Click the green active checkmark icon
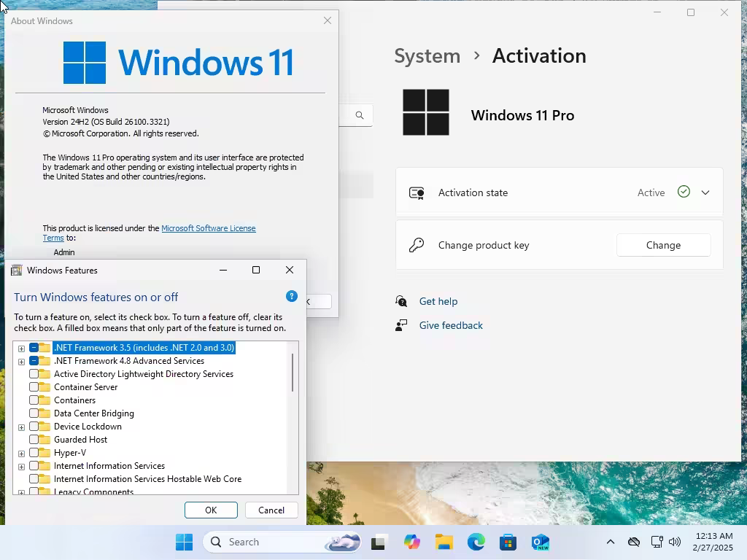 (684, 192)
